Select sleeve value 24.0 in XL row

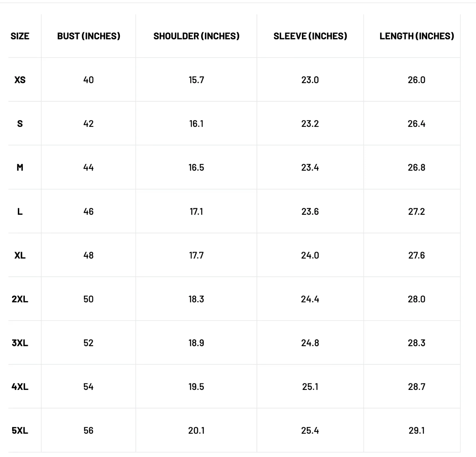tap(310, 255)
